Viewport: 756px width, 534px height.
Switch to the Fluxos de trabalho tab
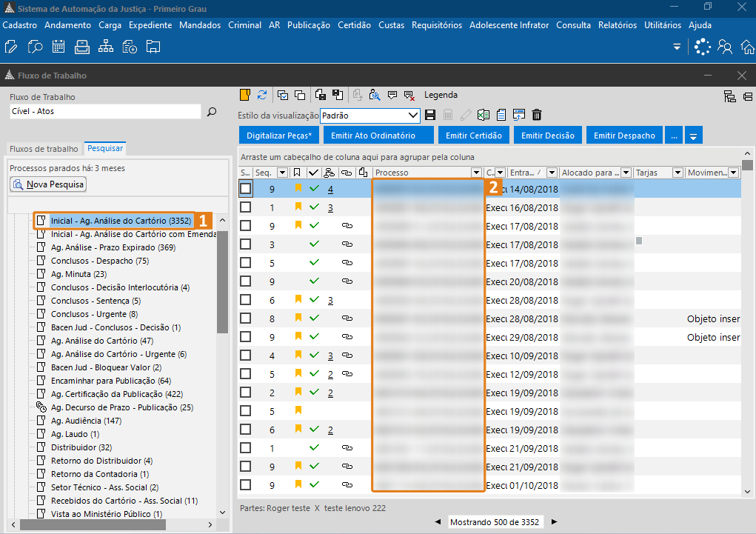click(x=44, y=149)
